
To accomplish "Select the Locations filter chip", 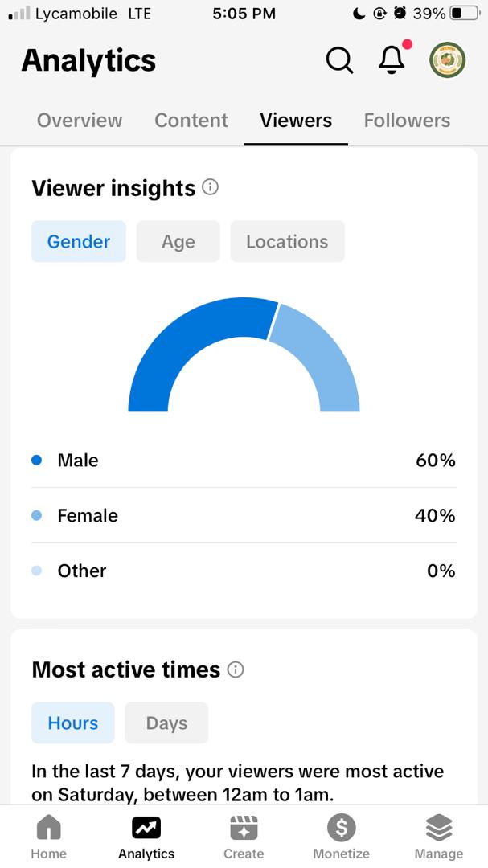I will point(288,241).
